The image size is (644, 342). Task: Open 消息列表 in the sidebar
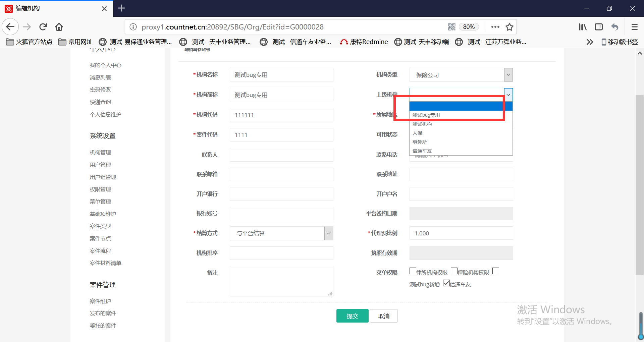100,77
